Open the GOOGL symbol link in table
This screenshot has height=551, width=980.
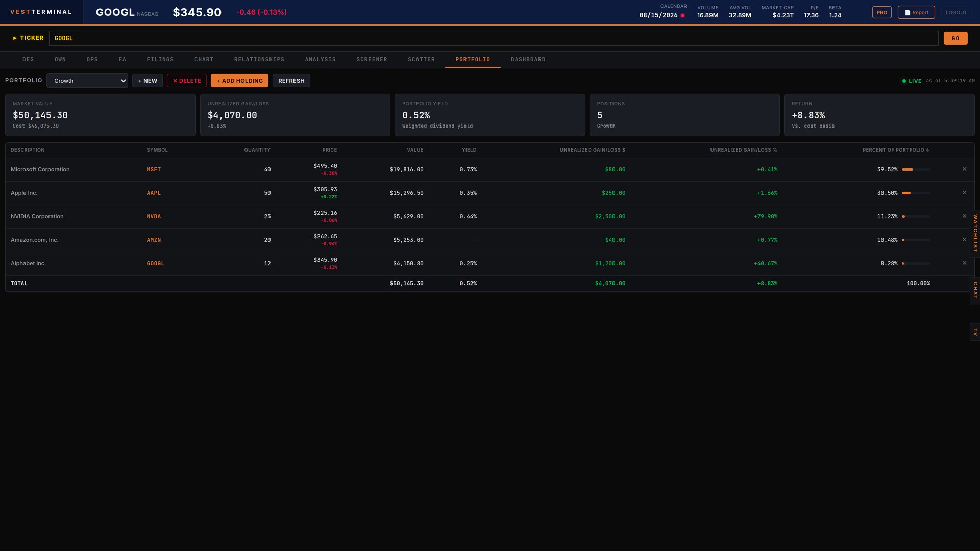click(156, 263)
